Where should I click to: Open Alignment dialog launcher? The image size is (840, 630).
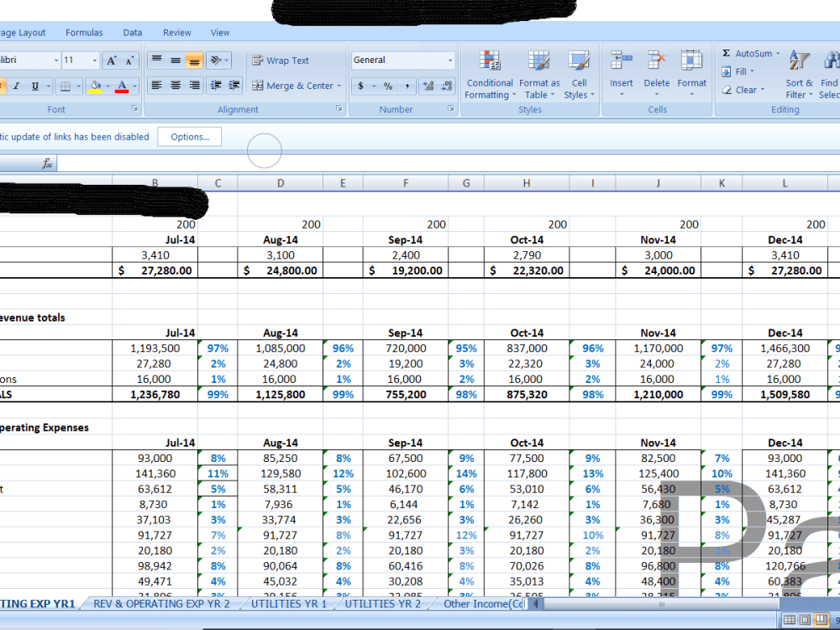coord(339,108)
